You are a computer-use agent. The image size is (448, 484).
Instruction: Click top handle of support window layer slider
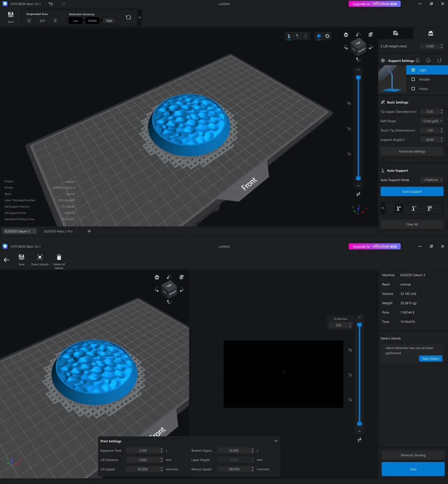[358, 77]
